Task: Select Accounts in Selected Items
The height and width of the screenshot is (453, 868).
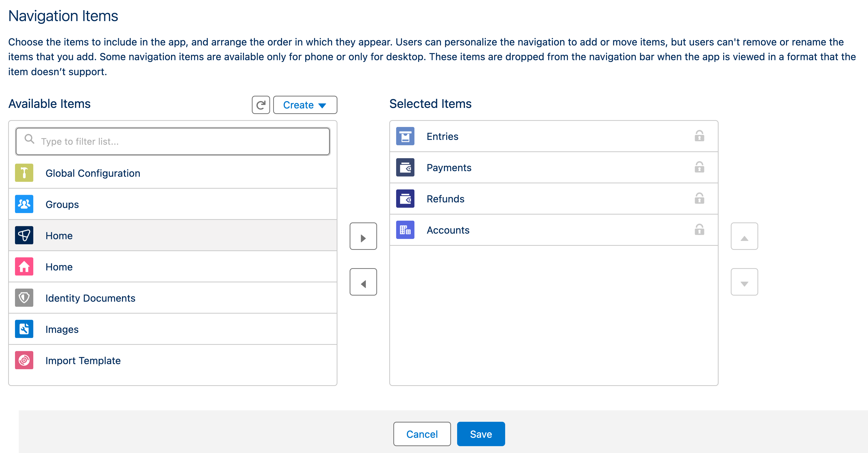Action: (554, 230)
